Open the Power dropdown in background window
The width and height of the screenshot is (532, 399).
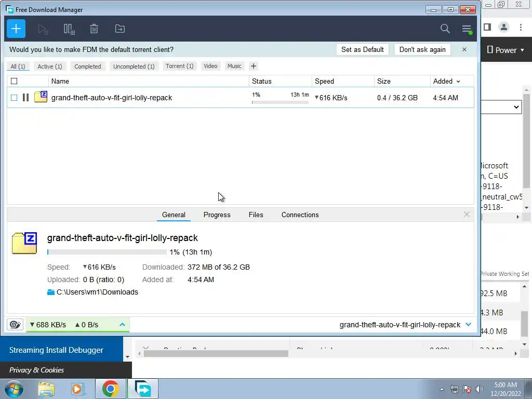(x=506, y=50)
